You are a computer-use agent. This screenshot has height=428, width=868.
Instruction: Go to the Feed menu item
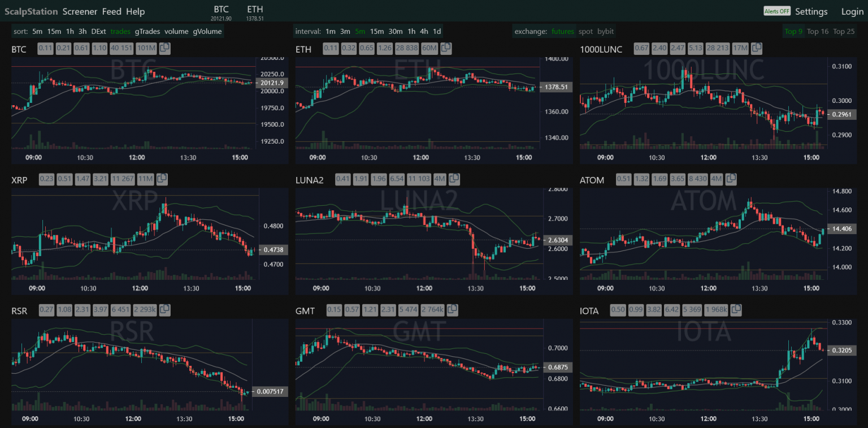(x=111, y=11)
